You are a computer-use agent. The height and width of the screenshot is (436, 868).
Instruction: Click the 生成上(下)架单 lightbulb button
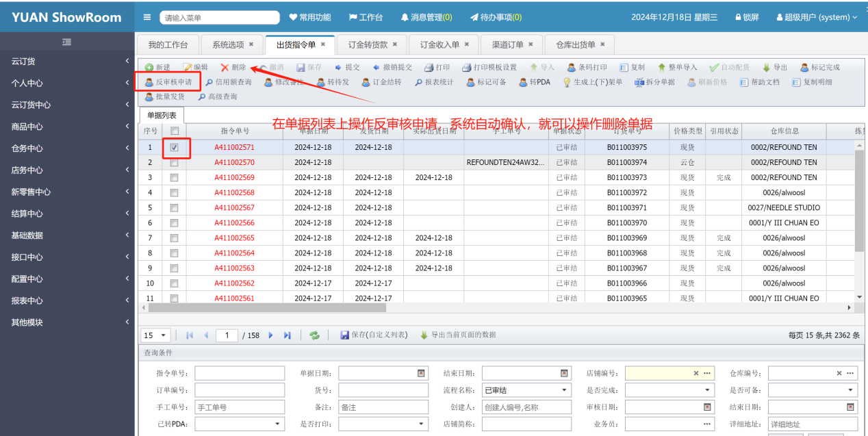point(593,82)
